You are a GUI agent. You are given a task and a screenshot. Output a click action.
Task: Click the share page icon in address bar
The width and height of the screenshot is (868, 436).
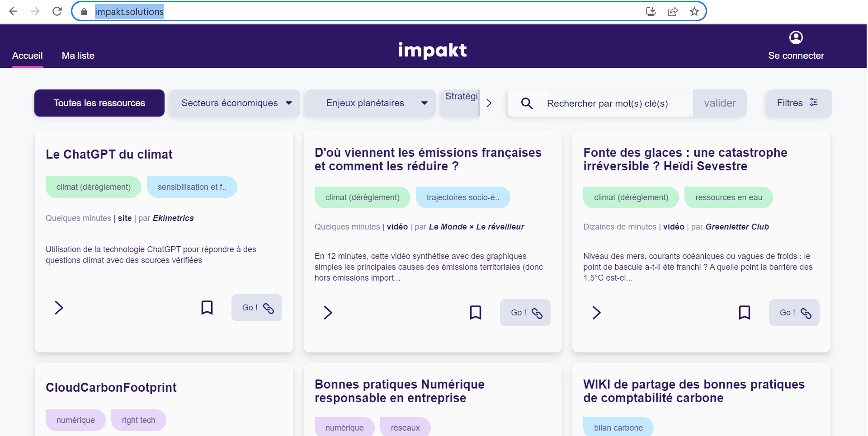(x=673, y=12)
